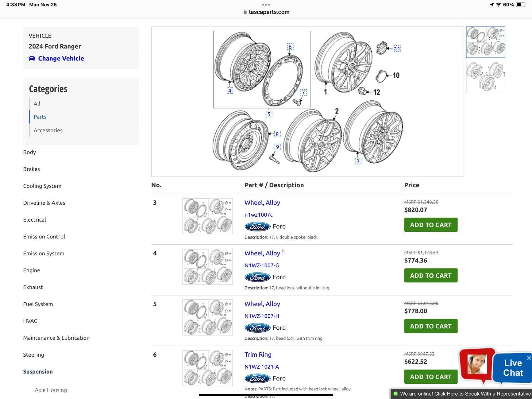
Task: Click callout number 6 in diagram
Action: (x=290, y=47)
